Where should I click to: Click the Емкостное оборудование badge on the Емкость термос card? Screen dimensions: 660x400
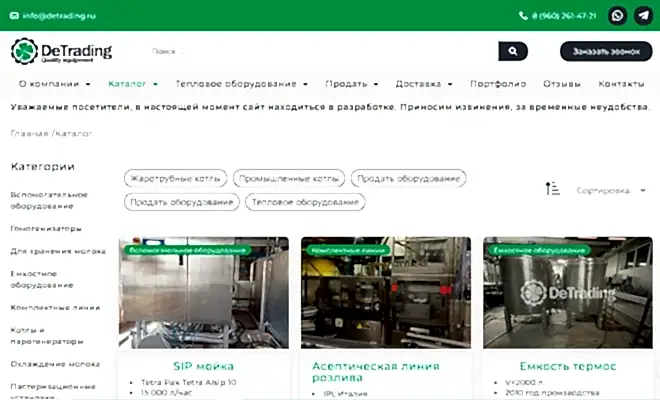point(539,250)
